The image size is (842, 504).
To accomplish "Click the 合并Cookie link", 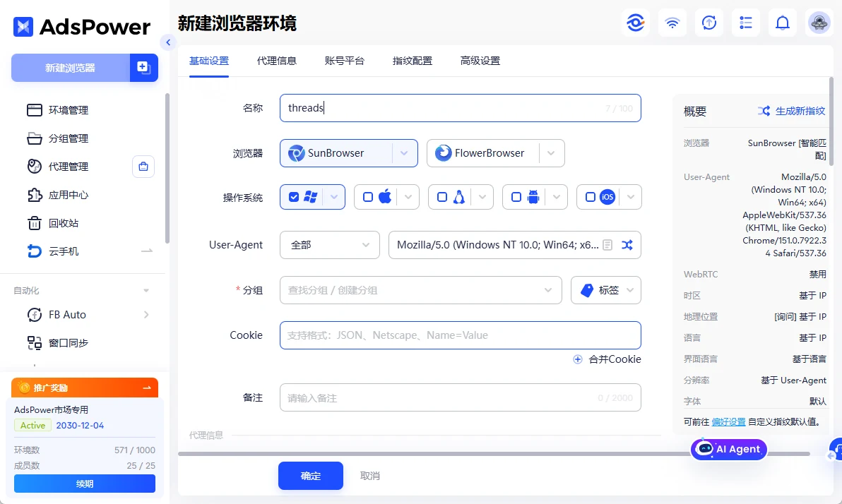I will (x=607, y=359).
